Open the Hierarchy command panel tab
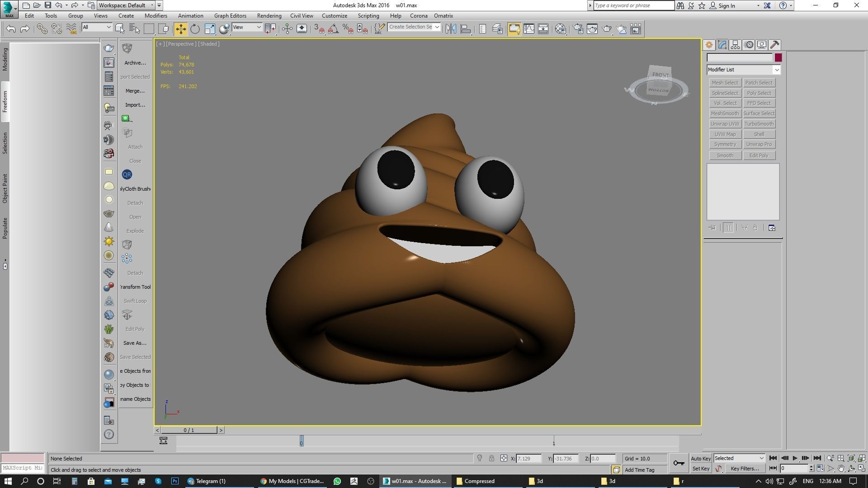 pos(735,45)
